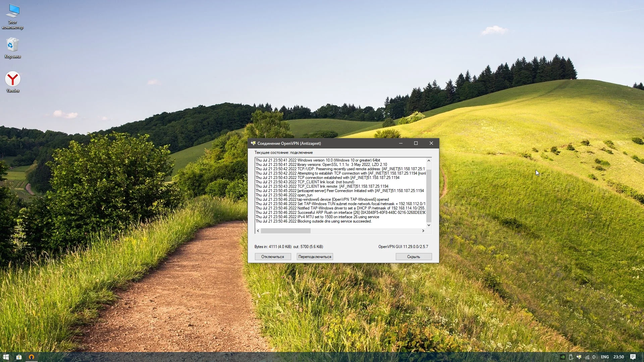Click the horizontal scrollbar thumb in log
Image resolution: width=644 pixels, height=362 pixels.
(x=285, y=231)
